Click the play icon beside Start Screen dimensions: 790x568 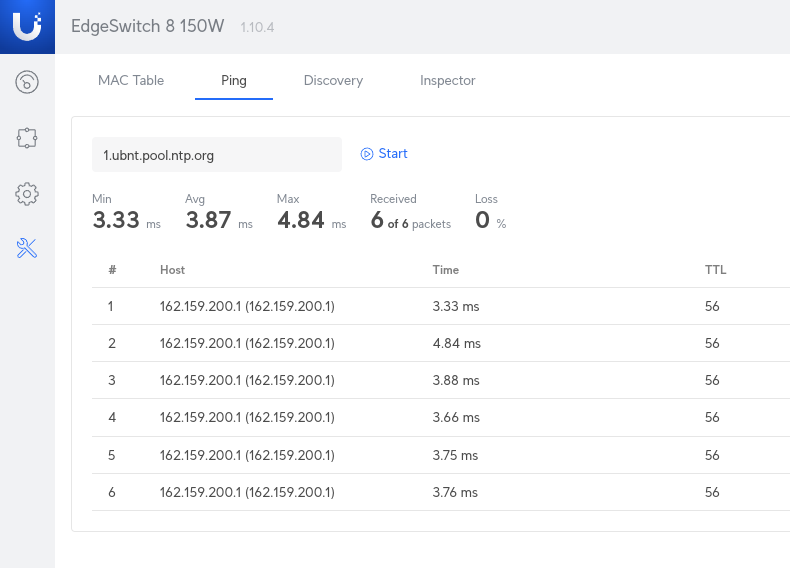click(367, 154)
